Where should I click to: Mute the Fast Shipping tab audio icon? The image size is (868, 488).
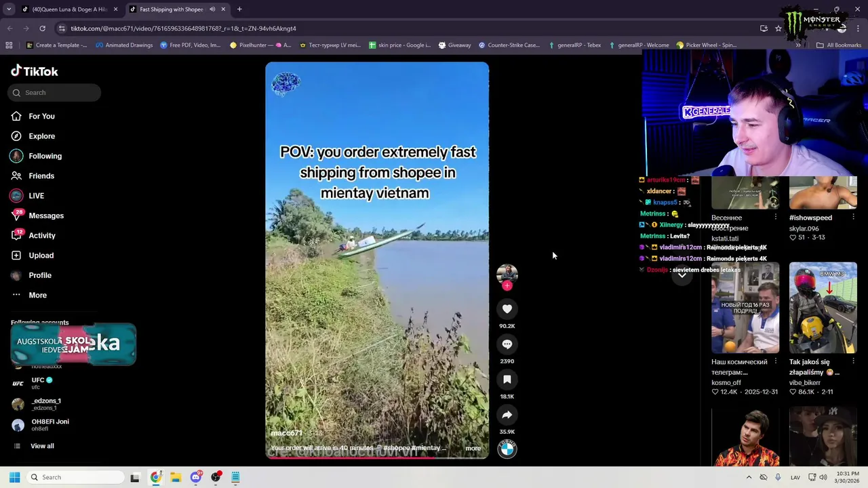tap(212, 9)
